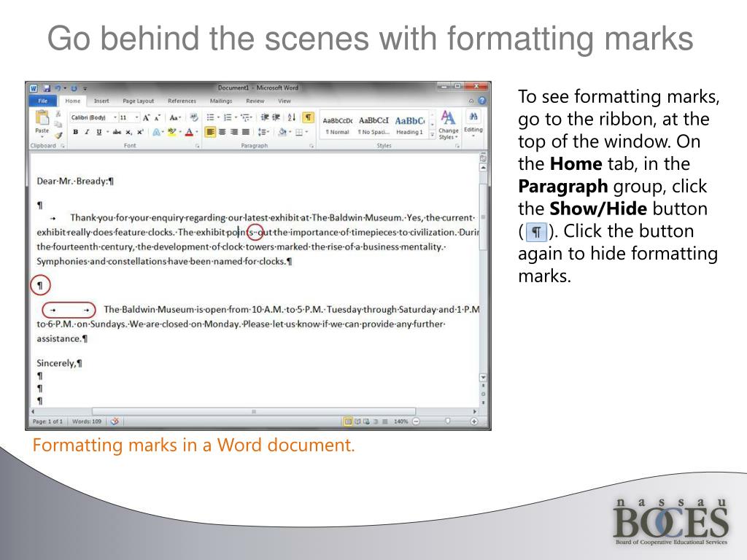The width and height of the screenshot is (747, 560).
Task: Open the File tab
Action: tap(42, 101)
